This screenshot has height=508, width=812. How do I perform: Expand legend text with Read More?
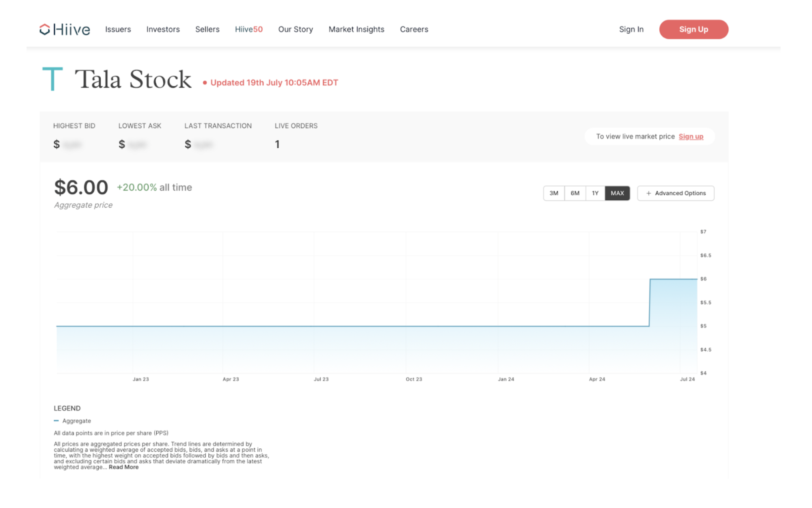pyautogui.click(x=123, y=467)
